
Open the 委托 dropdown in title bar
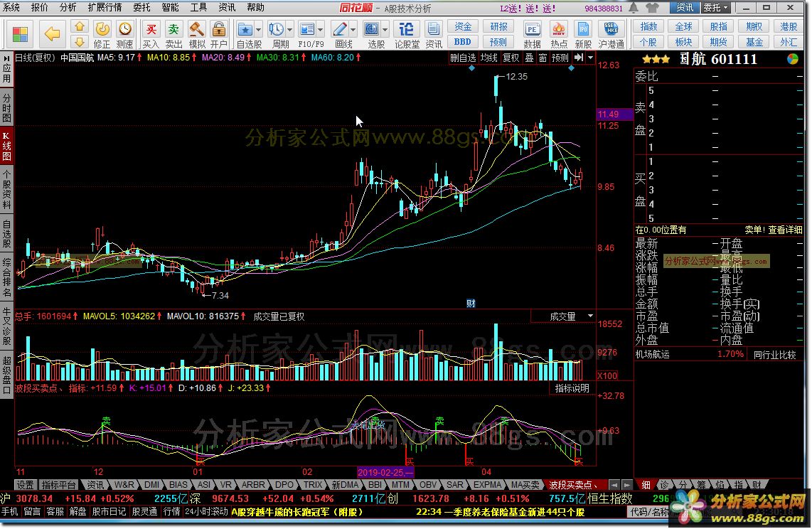716,8
